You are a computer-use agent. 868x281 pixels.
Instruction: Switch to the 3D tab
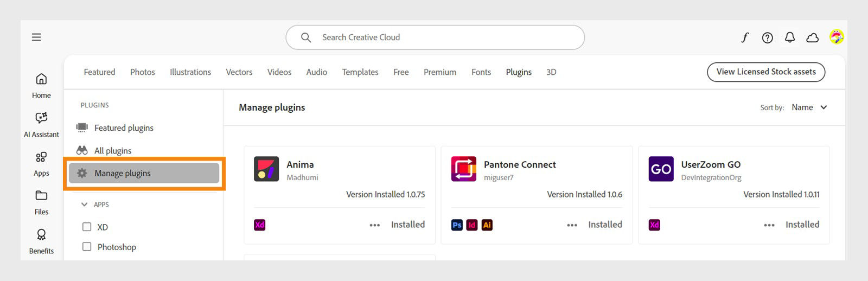(x=551, y=72)
